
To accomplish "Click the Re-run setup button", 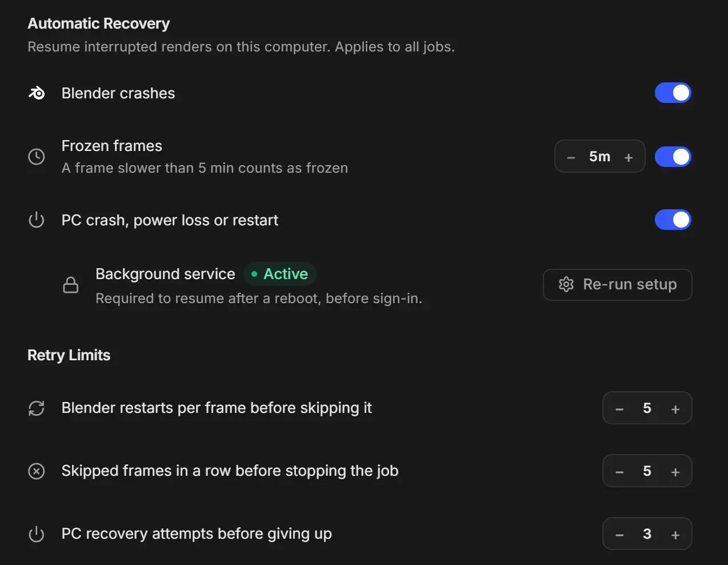I will point(618,285).
